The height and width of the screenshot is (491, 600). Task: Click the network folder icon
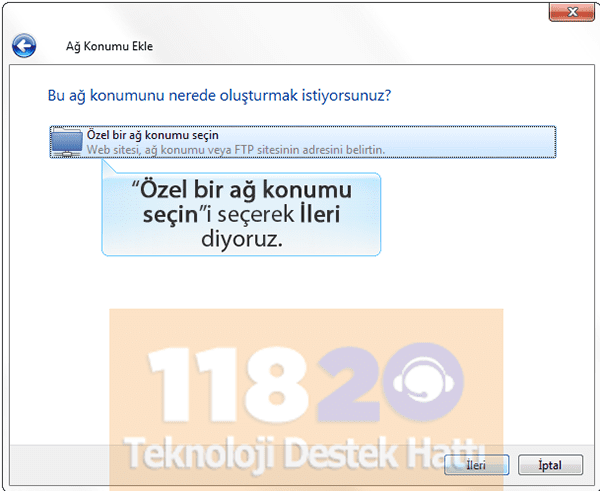tap(67, 142)
